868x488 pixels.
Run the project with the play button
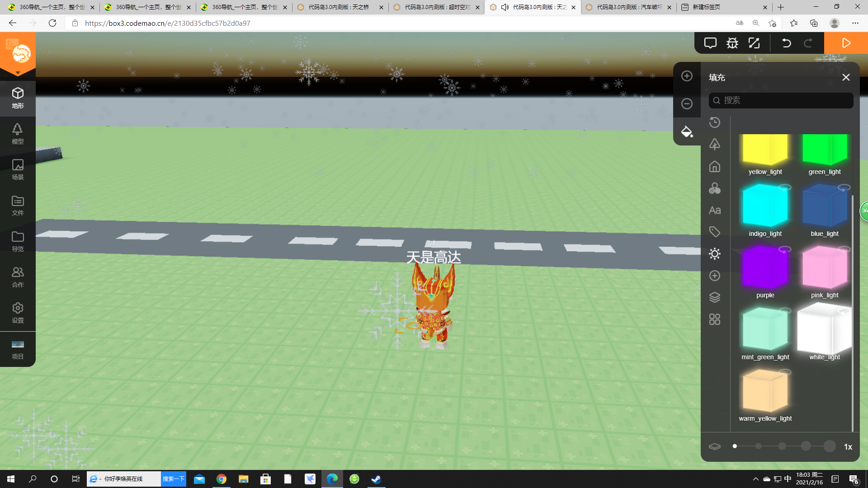click(x=846, y=43)
